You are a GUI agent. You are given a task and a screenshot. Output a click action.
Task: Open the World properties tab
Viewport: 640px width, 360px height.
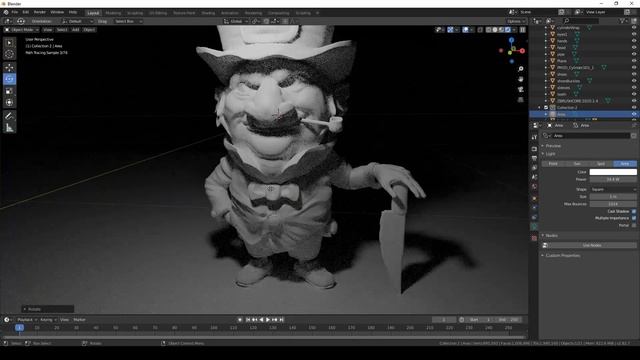534,187
